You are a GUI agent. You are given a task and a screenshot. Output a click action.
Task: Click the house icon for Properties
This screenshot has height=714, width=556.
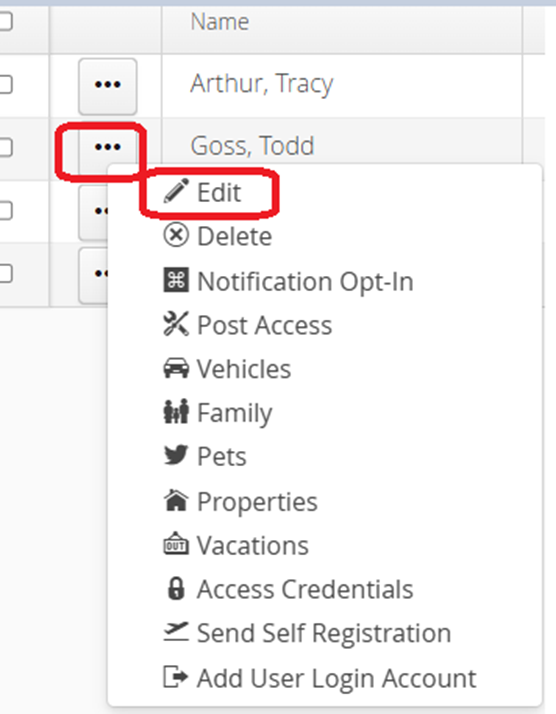(176, 500)
